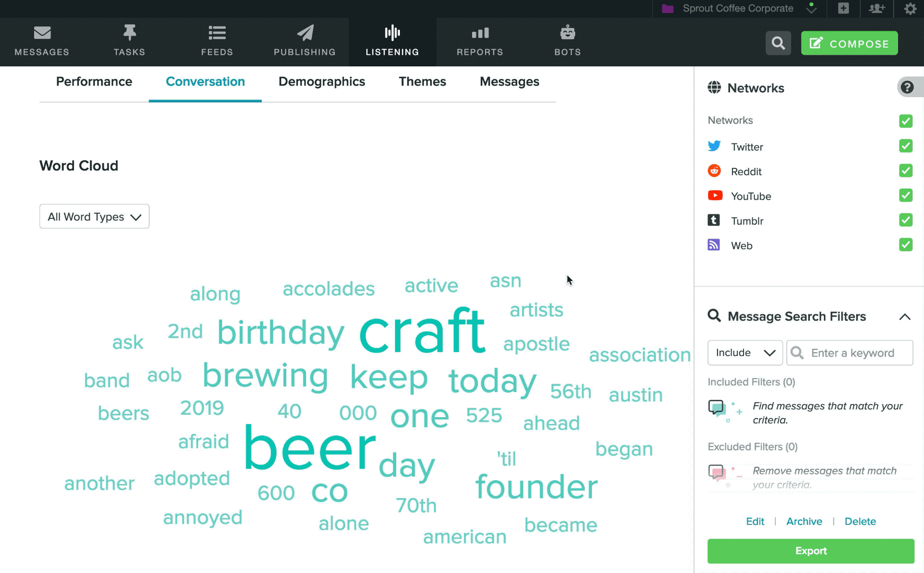The height and width of the screenshot is (573, 924).
Task: Collapse Message Search Filters section
Action: (905, 317)
